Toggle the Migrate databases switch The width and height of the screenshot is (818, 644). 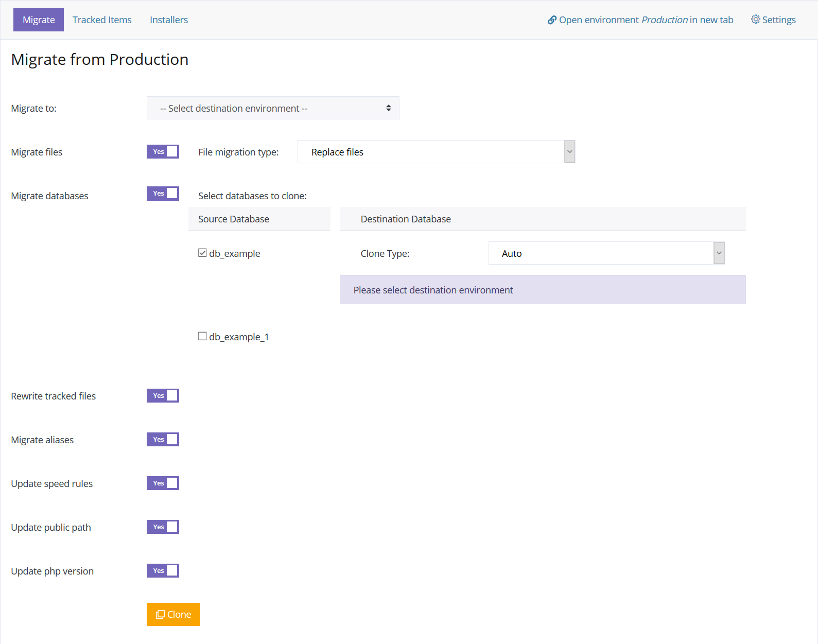163,194
